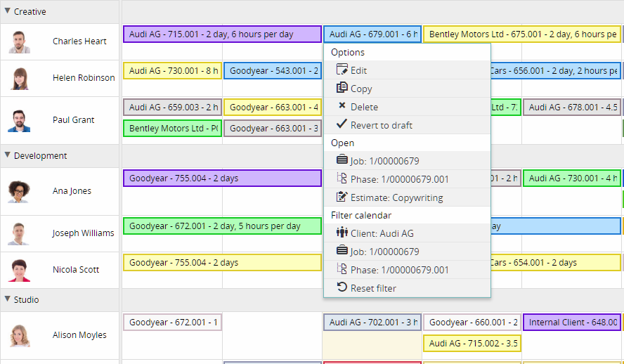The height and width of the screenshot is (364, 624).
Task: Click the briefcase icon under Open section
Action: [342, 160]
